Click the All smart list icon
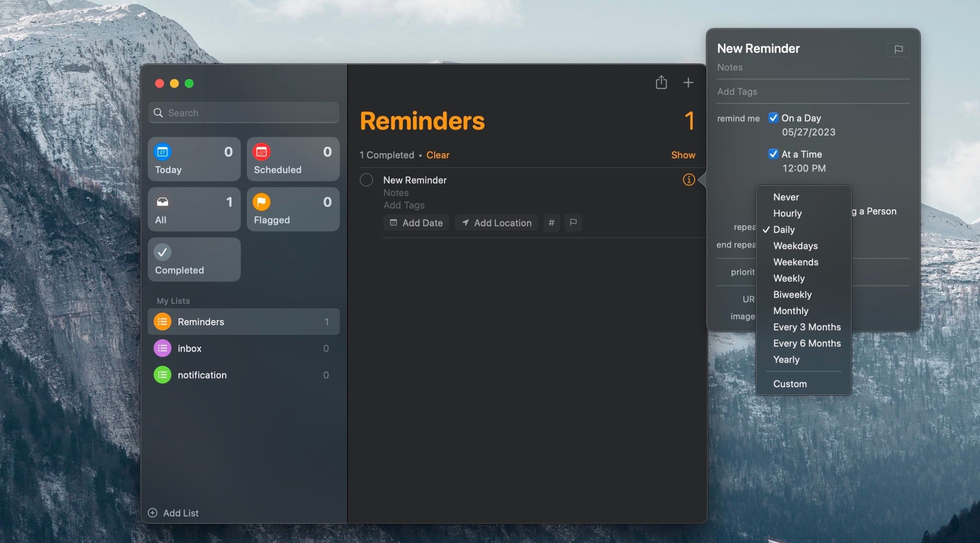980x543 pixels. (163, 201)
